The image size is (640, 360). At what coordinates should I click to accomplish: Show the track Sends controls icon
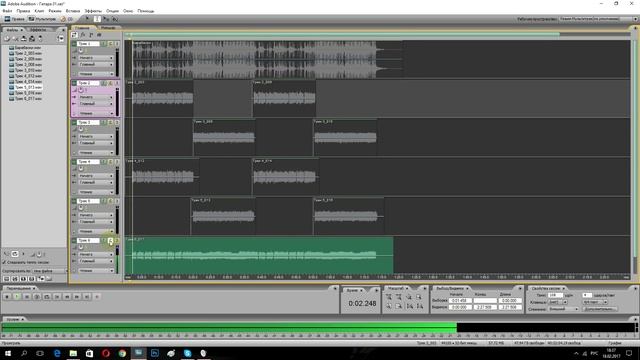pos(91,35)
